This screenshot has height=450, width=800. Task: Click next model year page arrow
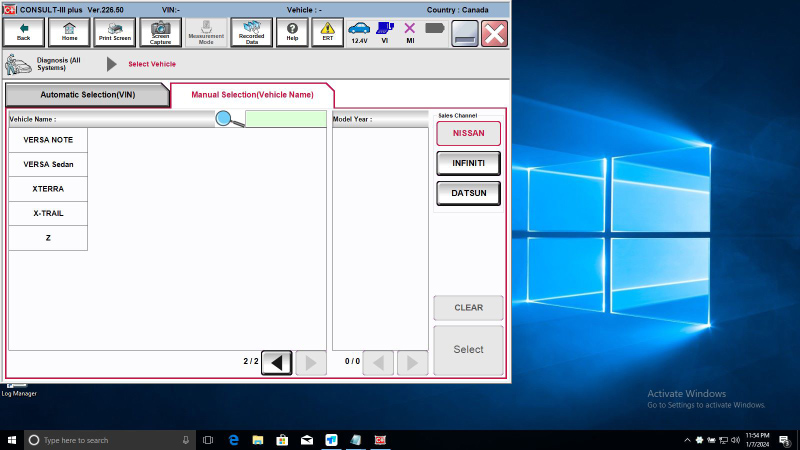412,363
